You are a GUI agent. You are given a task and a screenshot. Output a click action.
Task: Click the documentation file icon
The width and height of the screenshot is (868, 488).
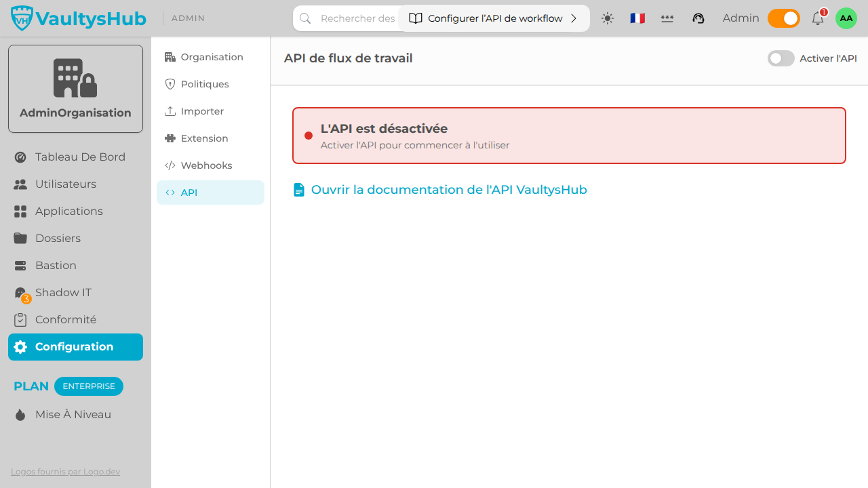click(x=298, y=190)
